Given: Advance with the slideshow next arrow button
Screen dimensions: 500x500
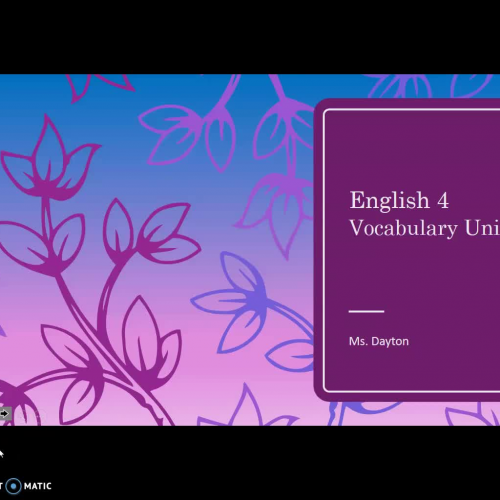Looking at the screenshot, I should (x=5, y=414).
